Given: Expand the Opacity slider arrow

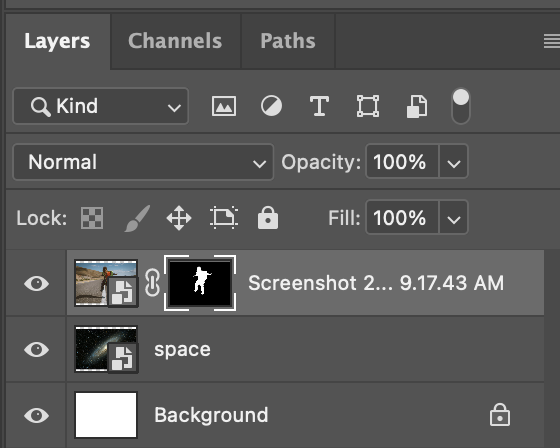Looking at the screenshot, I should click(x=454, y=161).
